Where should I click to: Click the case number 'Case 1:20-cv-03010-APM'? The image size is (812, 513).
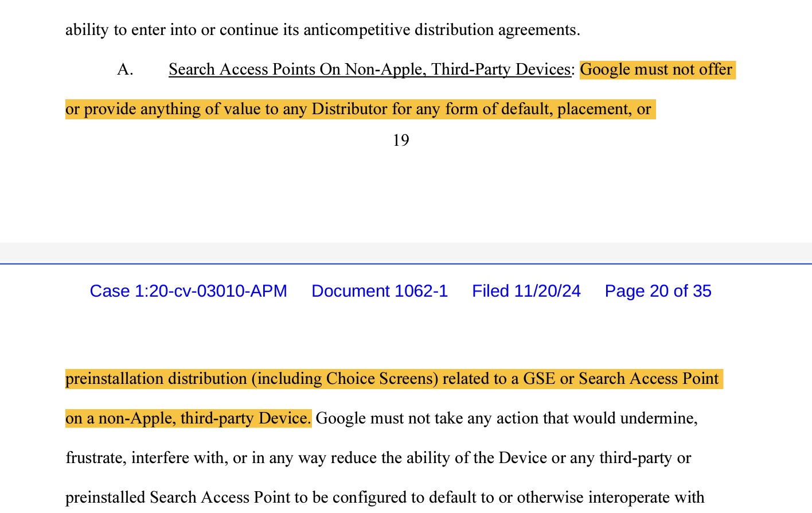click(189, 291)
